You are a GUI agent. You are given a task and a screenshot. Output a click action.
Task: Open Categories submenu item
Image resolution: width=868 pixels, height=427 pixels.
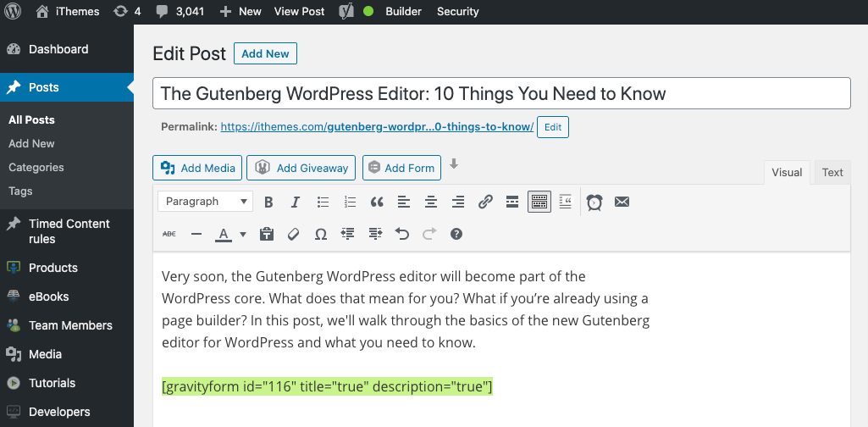coord(36,167)
